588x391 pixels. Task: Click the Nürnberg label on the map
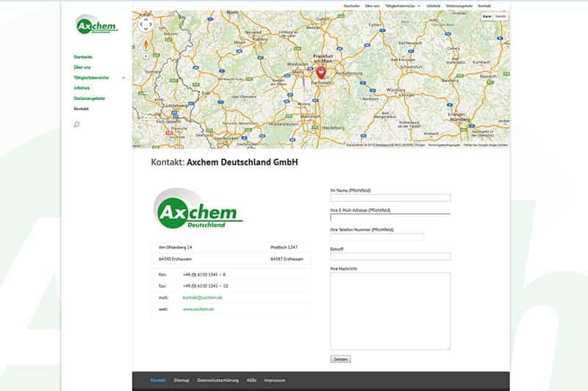(460, 119)
